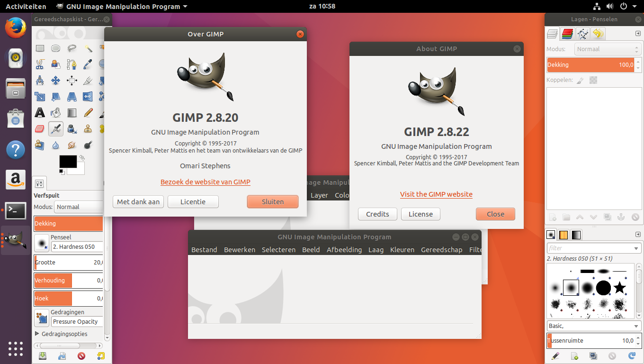Click Met dank aan button

coord(138,201)
